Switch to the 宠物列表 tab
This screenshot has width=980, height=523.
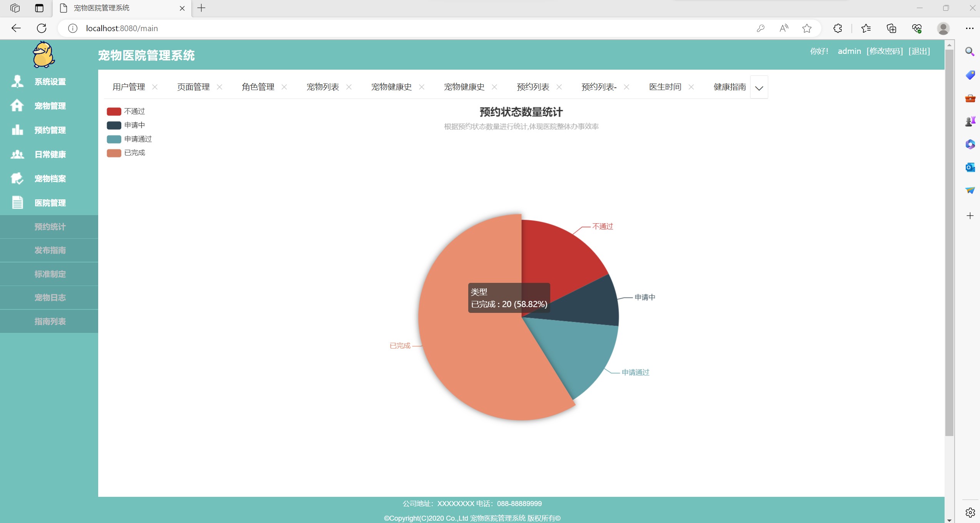coord(323,87)
